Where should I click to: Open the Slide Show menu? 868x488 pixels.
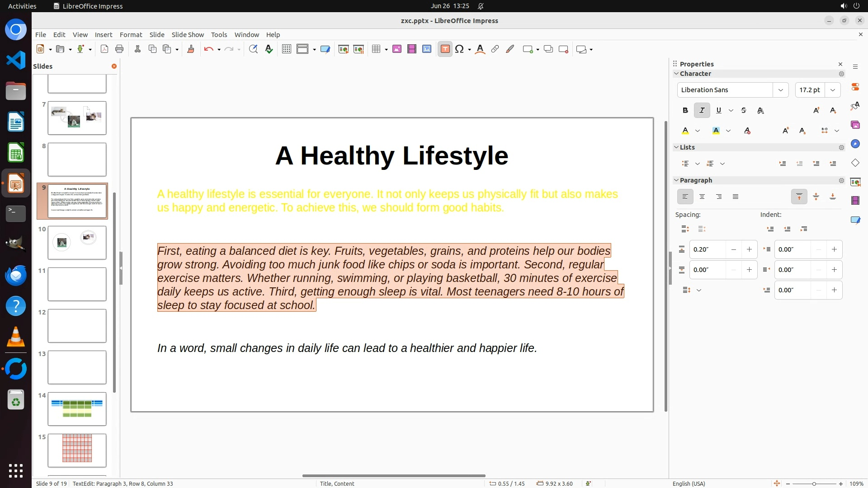point(188,35)
